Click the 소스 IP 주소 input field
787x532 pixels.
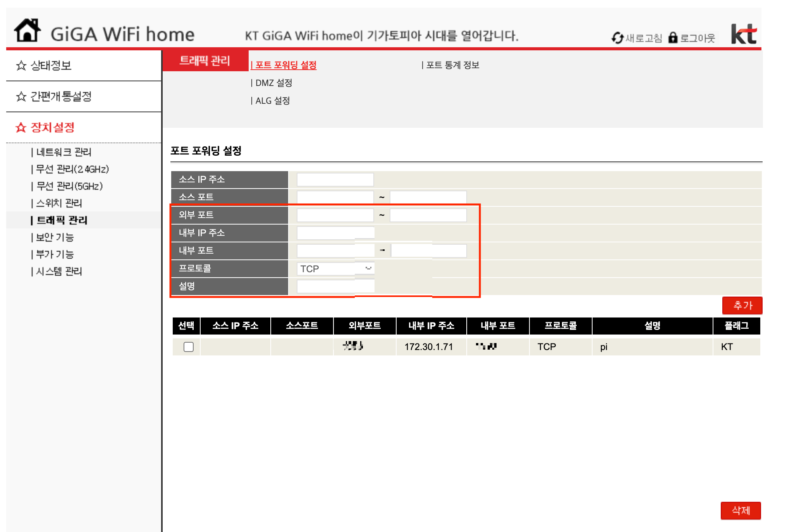point(335,180)
